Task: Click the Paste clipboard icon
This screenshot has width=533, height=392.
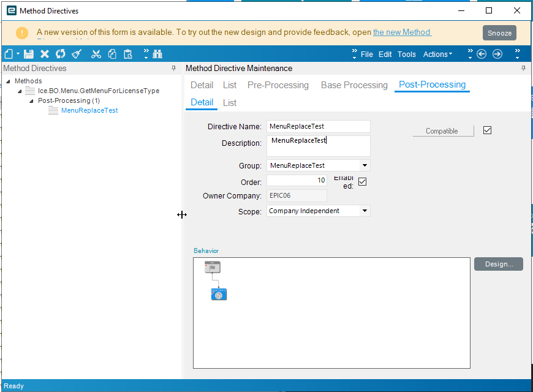Action: (x=128, y=54)
